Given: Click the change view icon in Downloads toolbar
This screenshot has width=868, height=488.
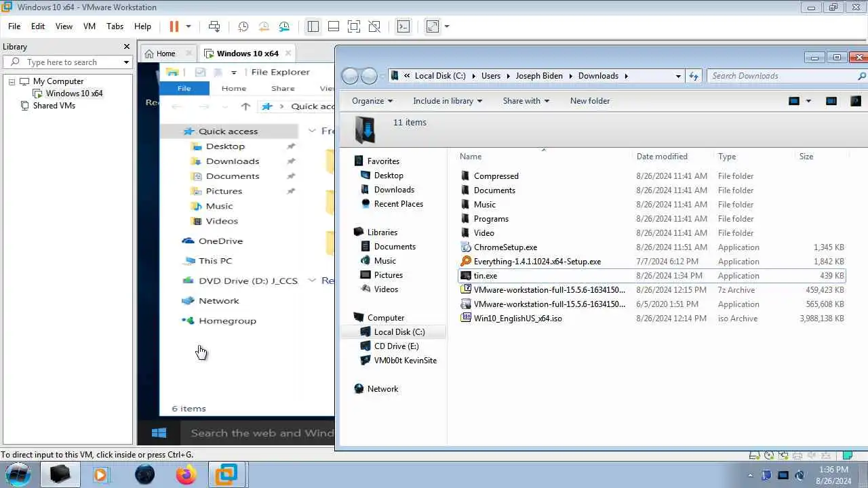Looking at the screenshot, I should tap(794, 101).
